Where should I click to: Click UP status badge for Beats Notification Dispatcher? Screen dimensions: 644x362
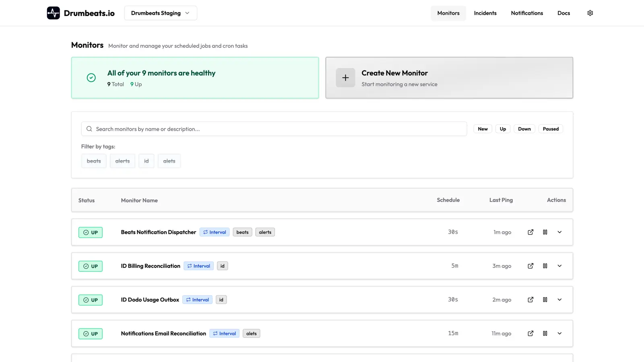point(91,232)
